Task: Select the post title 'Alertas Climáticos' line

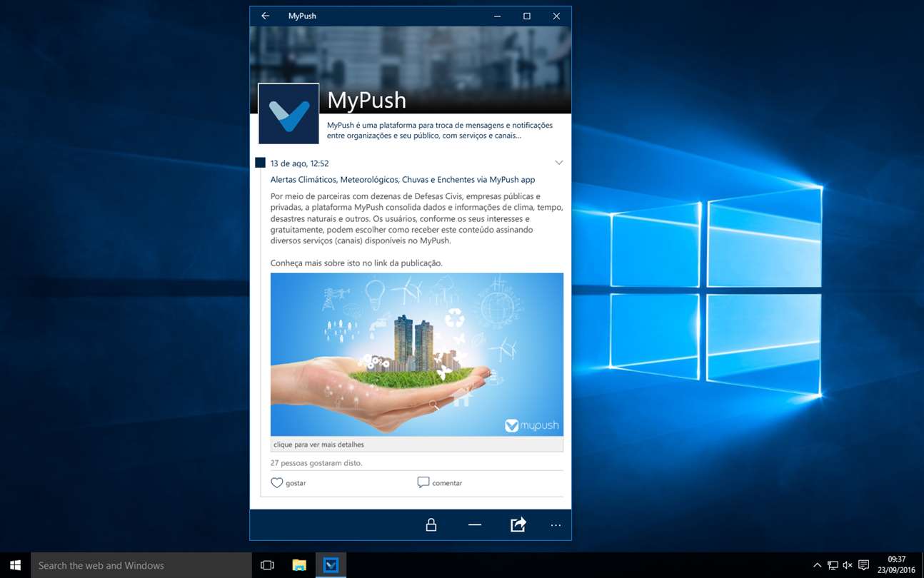Action: (403, 180)
